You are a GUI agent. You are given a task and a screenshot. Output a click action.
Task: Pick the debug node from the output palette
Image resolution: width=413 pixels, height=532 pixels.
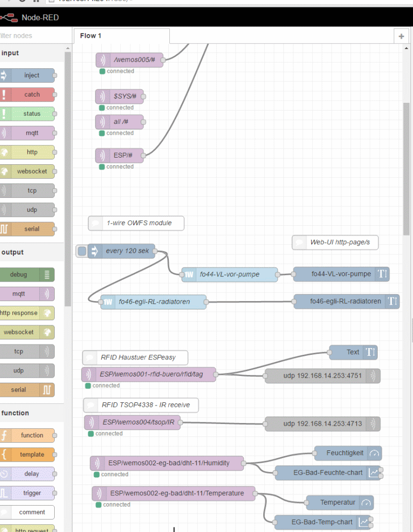[x=27, y=275]
